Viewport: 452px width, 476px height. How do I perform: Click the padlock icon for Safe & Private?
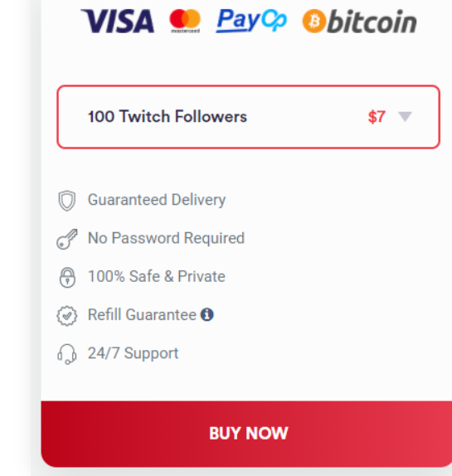coord(67,277)
